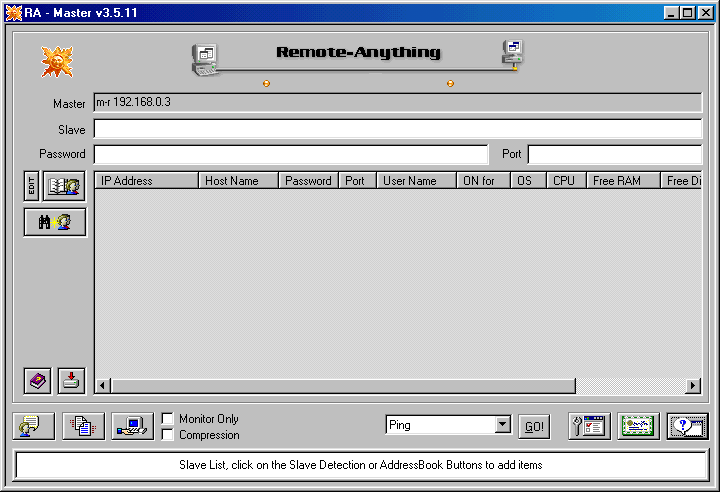Click the green certificate license icon
The height and width of the screenshot is (492, 720).
[x=638, y=426]
